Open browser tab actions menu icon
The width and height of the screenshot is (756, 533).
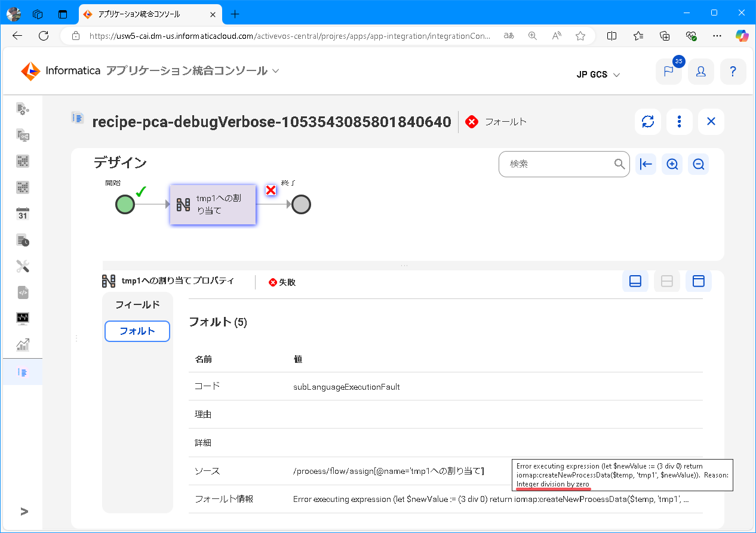tap(62, 14)
